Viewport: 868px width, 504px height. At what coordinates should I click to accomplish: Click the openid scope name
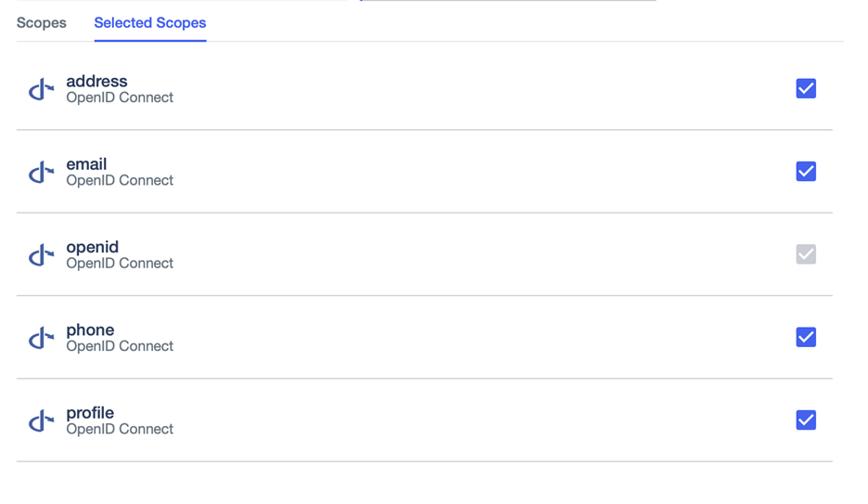[x=92, y=247]
